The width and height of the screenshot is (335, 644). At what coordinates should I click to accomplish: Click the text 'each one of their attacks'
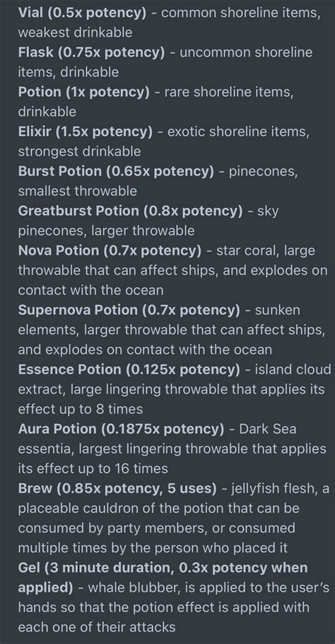(97, 628)
